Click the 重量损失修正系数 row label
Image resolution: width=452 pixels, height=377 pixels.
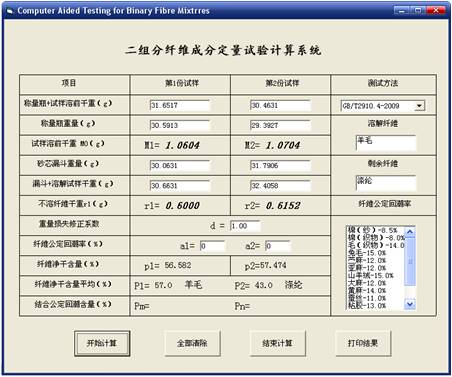69,224
